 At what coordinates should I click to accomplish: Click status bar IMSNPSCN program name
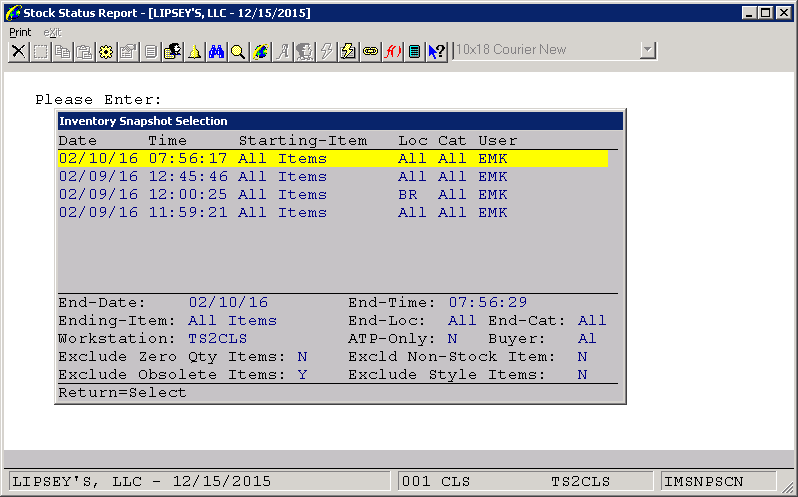pyautogui.click(x=719, y=481)
